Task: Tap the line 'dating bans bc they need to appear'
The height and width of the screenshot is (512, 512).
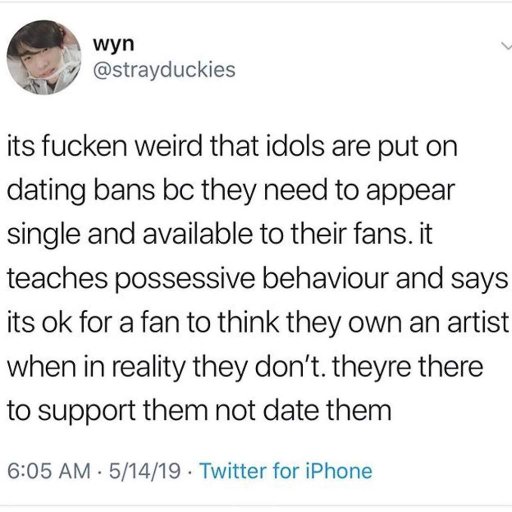Action: 231,191
